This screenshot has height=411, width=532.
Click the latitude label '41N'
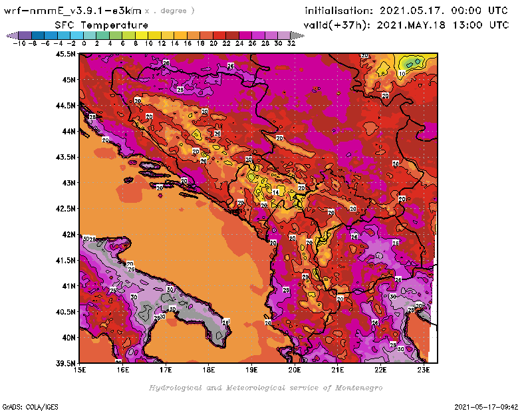[x=68, y=286]
